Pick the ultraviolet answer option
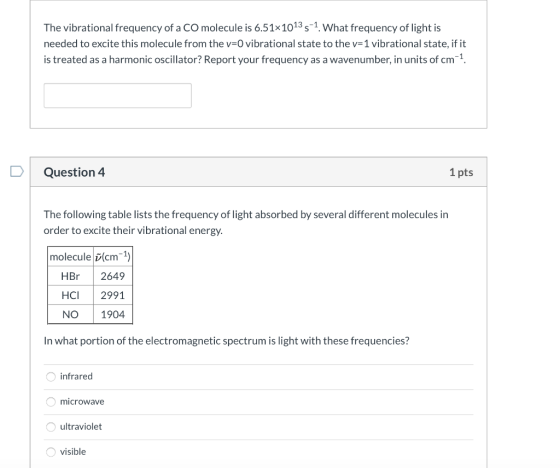This screenshot has height=468, width=560. (x=51, y=427)
